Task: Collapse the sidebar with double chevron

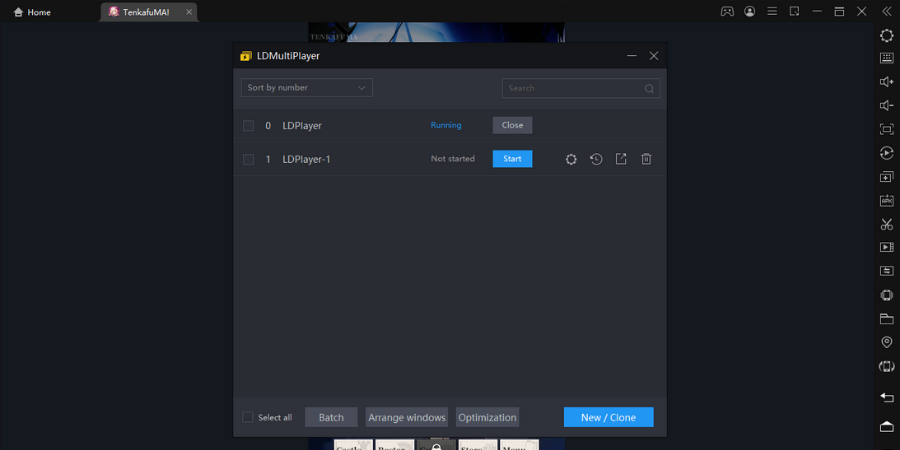Action: click(886, 11)
